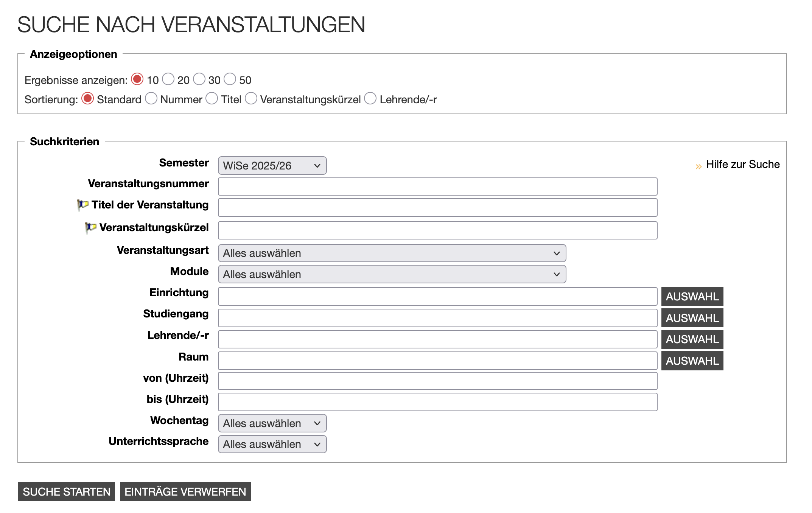Select 20 results per page
Screen dimensions: 812x513
tap(169, 79)
